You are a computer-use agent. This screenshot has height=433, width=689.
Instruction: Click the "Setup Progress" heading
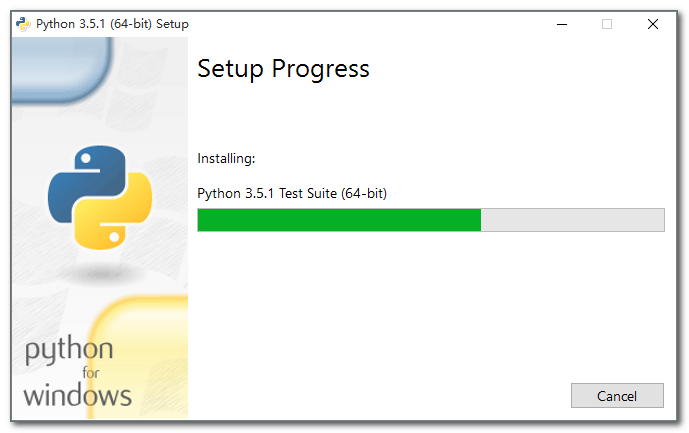point(283,69)
